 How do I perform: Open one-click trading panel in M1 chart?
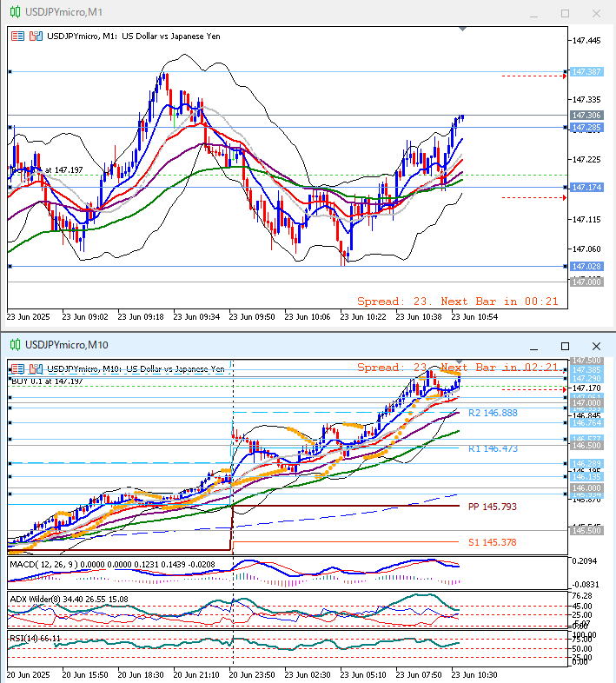pyautogui.click(x=18, y=36)
